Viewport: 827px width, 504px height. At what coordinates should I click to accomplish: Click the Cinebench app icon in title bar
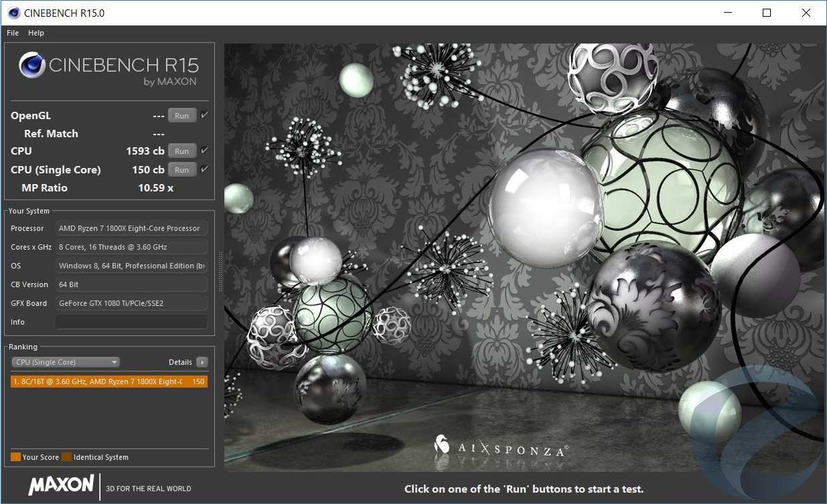[13, 13]
